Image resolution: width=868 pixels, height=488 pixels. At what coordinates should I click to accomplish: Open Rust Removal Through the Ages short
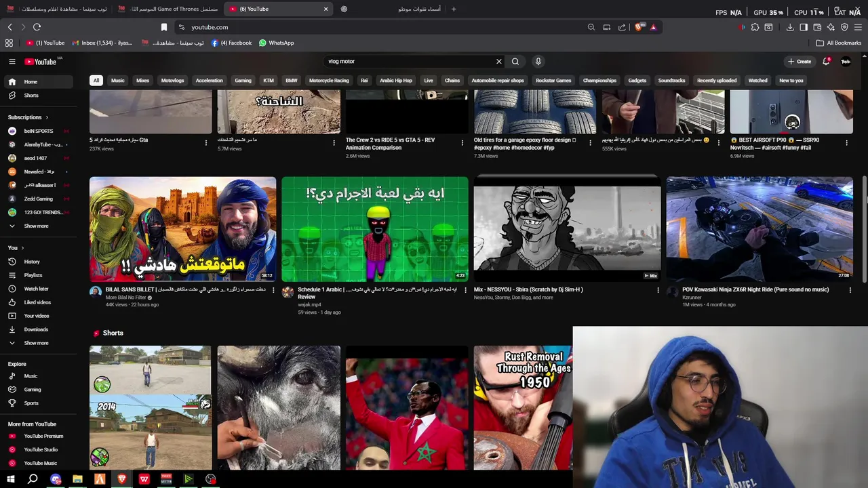coord(523,407)
